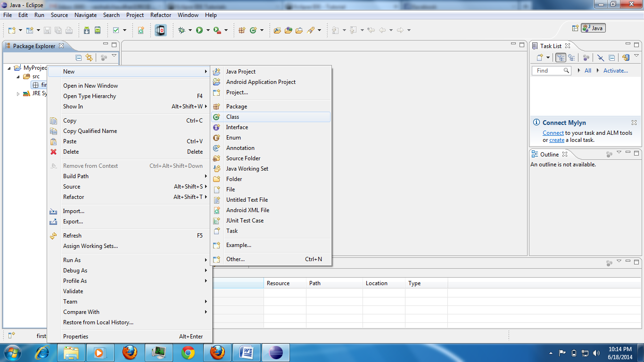Collapse All in Package Explorer
Viewport: 644px width, 362px height.
[79, 58]
